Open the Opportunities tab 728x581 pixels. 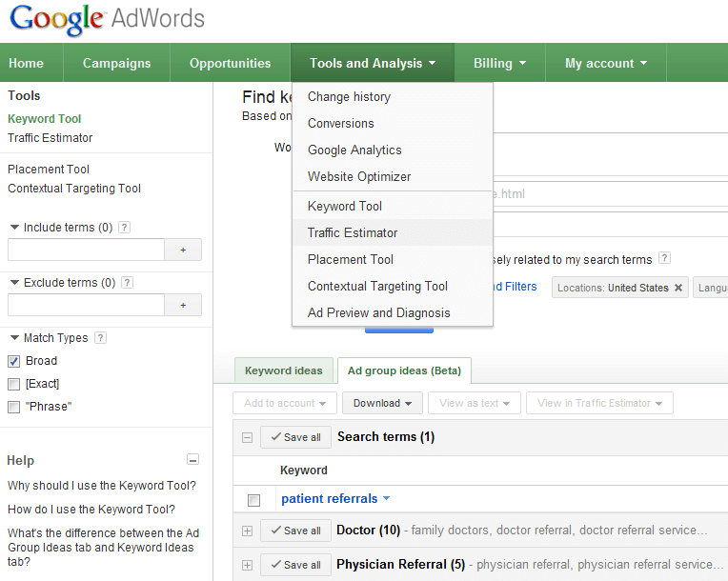click(x=230, y=63)
